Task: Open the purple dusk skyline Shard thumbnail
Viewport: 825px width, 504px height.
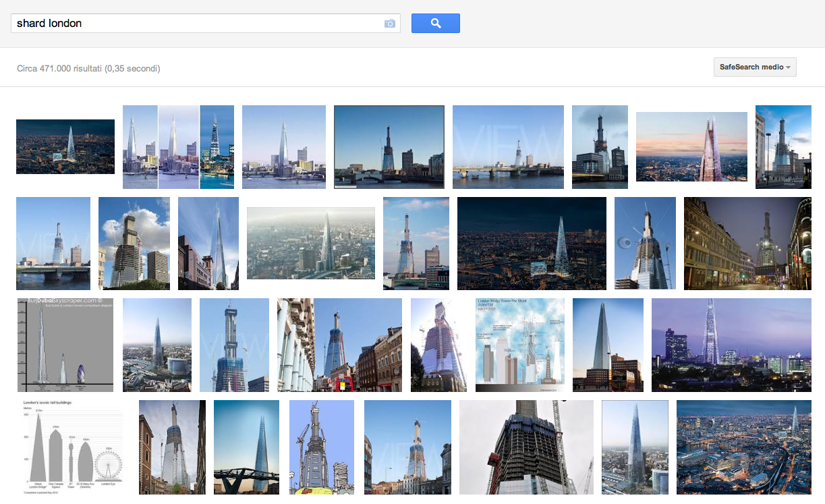Action: click(731, 345)
